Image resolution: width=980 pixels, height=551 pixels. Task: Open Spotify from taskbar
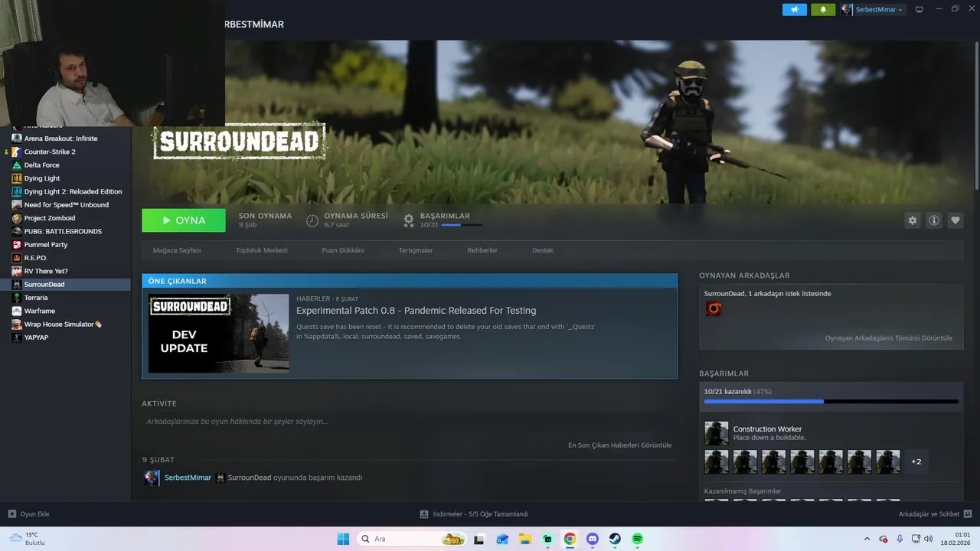[637, 539]
